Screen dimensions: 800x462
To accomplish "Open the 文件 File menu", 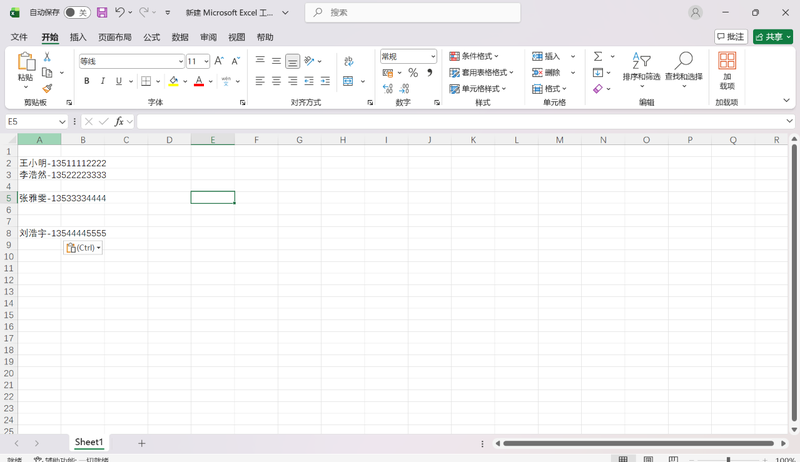I will (19, 37).
